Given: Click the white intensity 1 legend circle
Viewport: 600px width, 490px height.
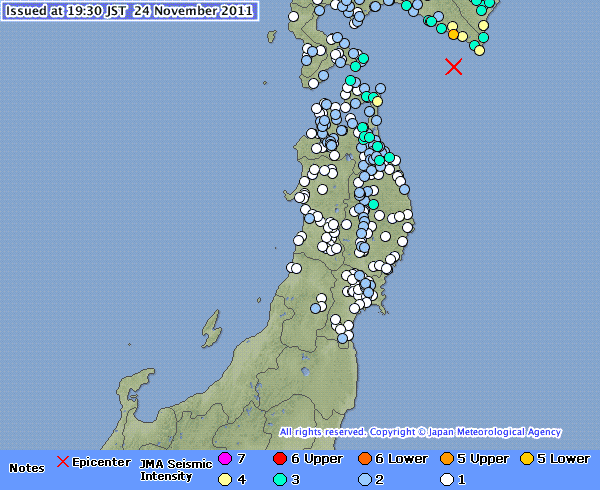Looking at the screenshot, I should [447, 479].
